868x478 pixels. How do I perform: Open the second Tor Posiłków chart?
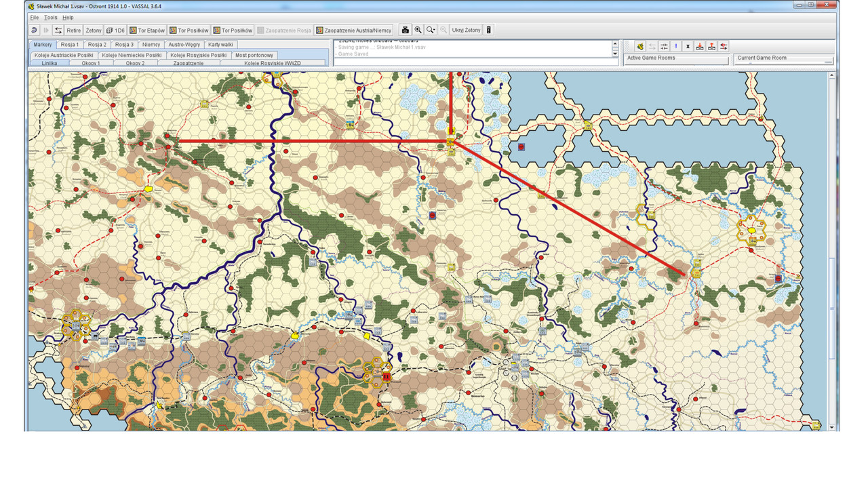[233, 30]
